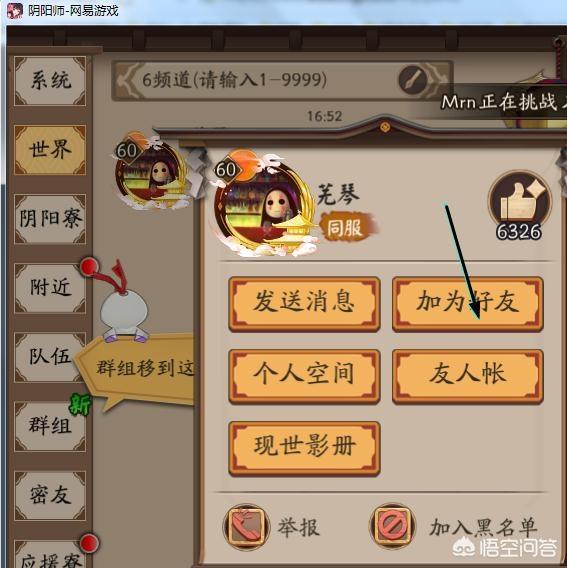Switch to the 系统 tab
Screen dimensions: 567x568
click(50, 81)
